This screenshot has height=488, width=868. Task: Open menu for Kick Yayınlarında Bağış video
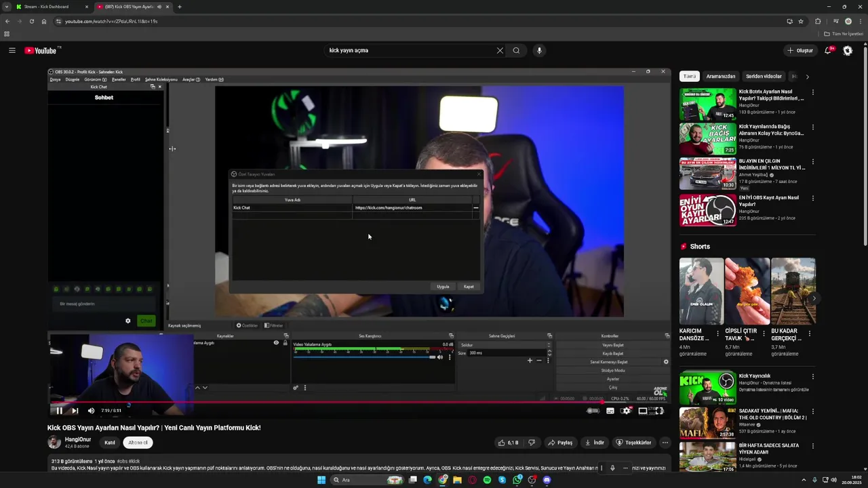click(812, 127)
